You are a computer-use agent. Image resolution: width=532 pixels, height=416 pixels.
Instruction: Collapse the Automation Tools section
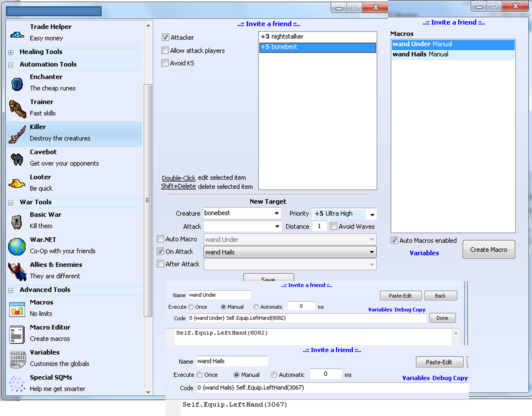click(x=11, y=65)
